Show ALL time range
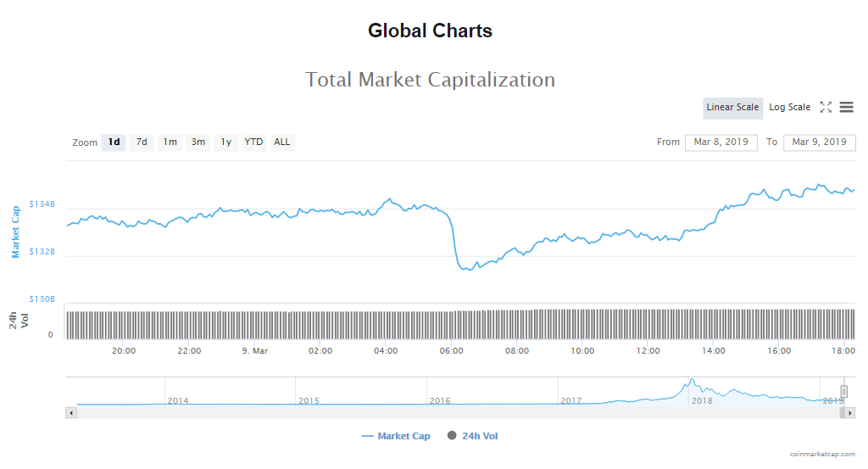Screen dimensions: 868x469 click(x=281, y=142)
